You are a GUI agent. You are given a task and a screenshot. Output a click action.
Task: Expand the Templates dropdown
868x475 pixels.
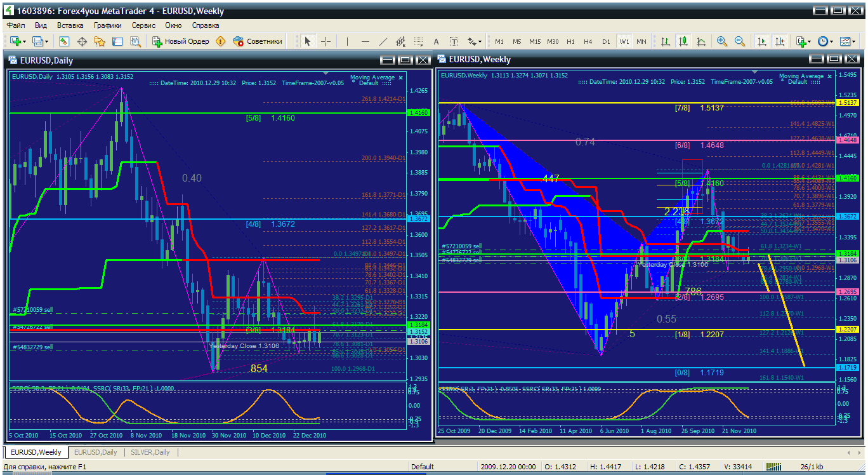pos(853,41)
